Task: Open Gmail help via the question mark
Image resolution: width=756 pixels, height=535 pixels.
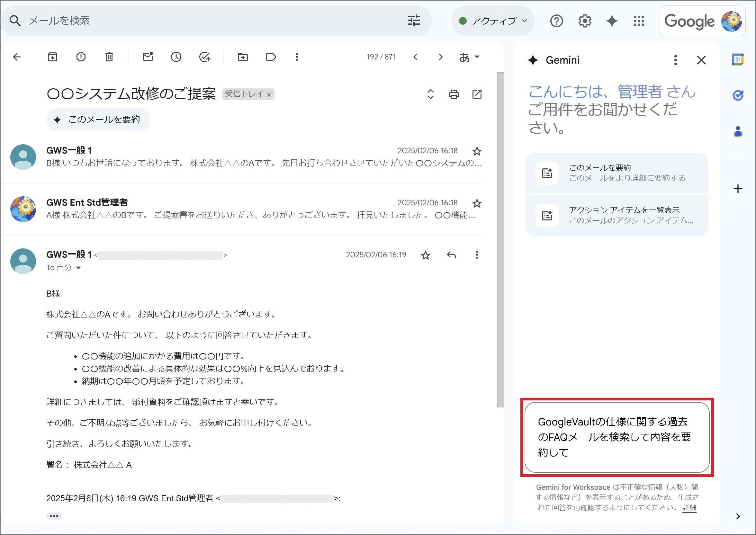Action: tap(556, 21)
